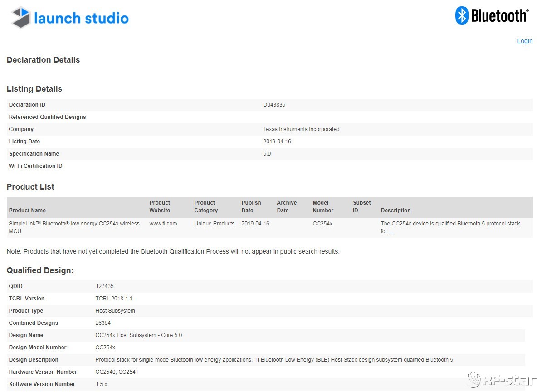The height and width of the screenshot is (392, 537).
Task: Click the Declaration ID label
Action: click(27, 105)
